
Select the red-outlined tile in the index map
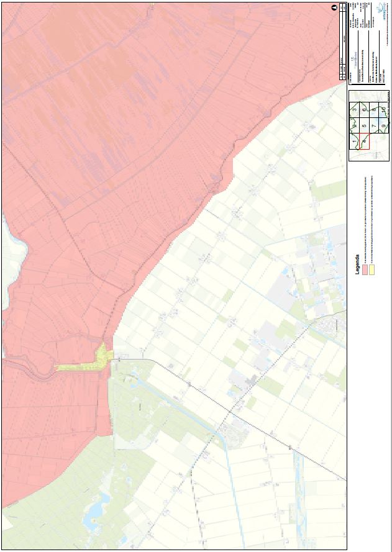[x=363, y=142]
